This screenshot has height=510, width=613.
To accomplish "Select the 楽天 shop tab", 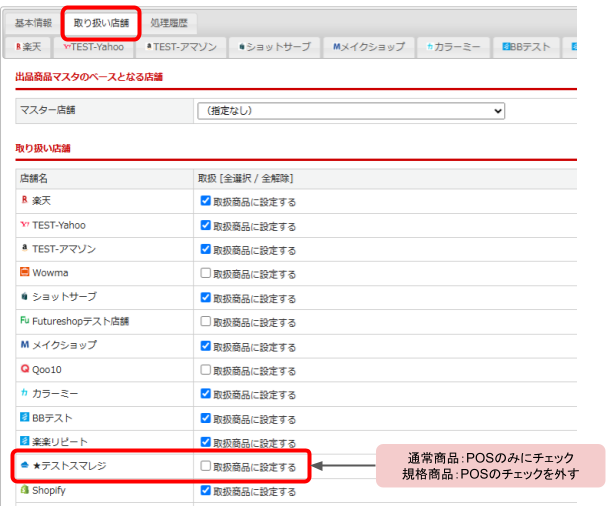I will coord(28,47).
